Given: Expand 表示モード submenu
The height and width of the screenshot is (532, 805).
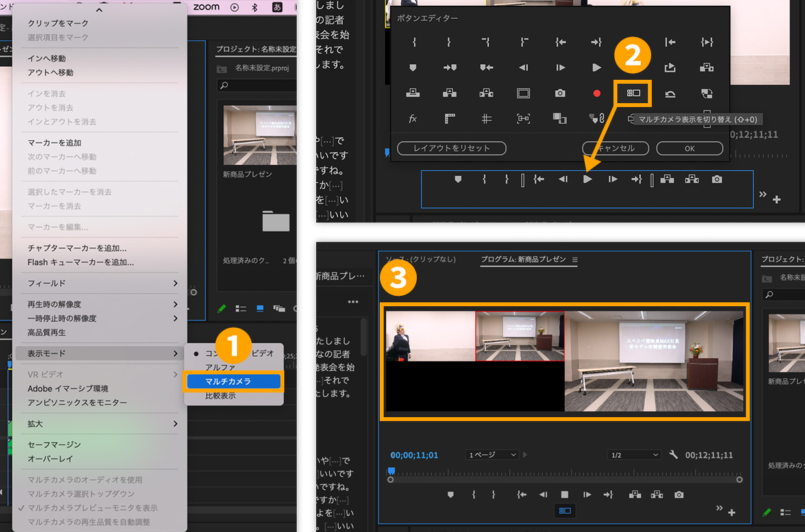Looking at the screenshot, I should [x=99, y=354].
